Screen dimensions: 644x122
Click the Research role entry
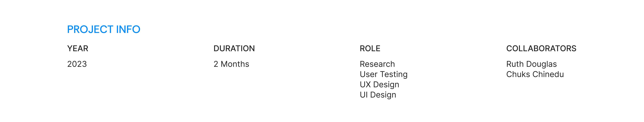pyautogui.click(x=377, y=64)
